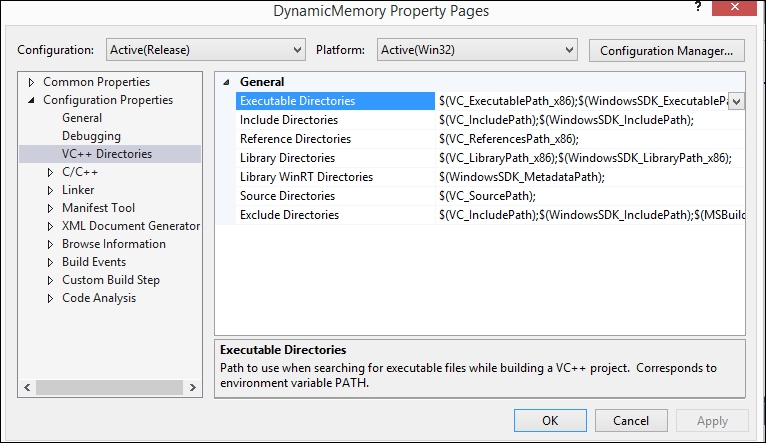Screen dimensions: 766x443
Task: Select the Browse Information tree label
Action: (x=114, y=244)
